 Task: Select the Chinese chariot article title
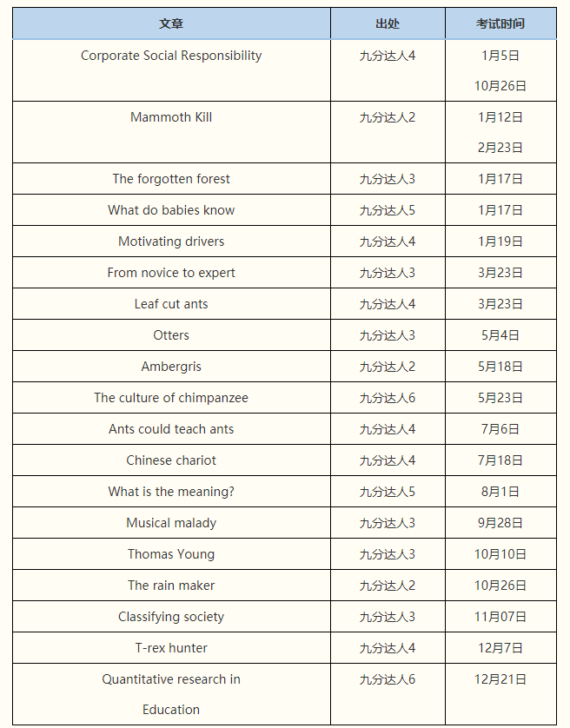(171, 460)
